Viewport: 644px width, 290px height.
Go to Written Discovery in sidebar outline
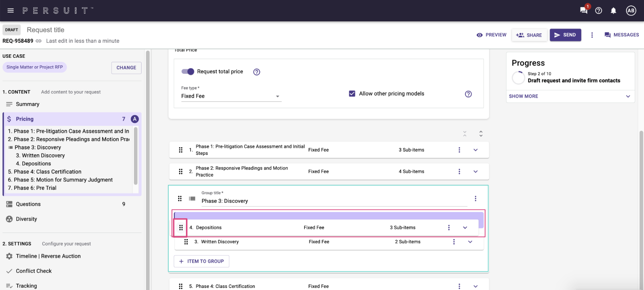pyautogui.click(x=40, y=155)
